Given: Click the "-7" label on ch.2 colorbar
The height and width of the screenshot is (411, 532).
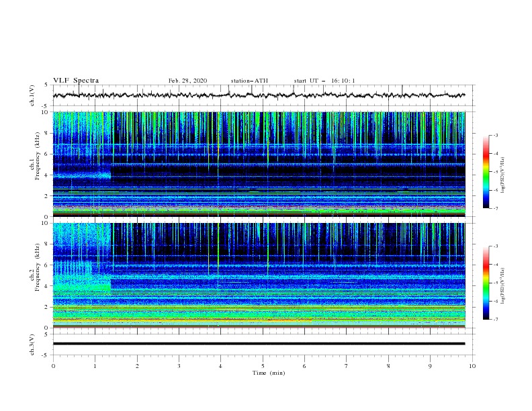Looking at the screenshot, I should 495,320.
